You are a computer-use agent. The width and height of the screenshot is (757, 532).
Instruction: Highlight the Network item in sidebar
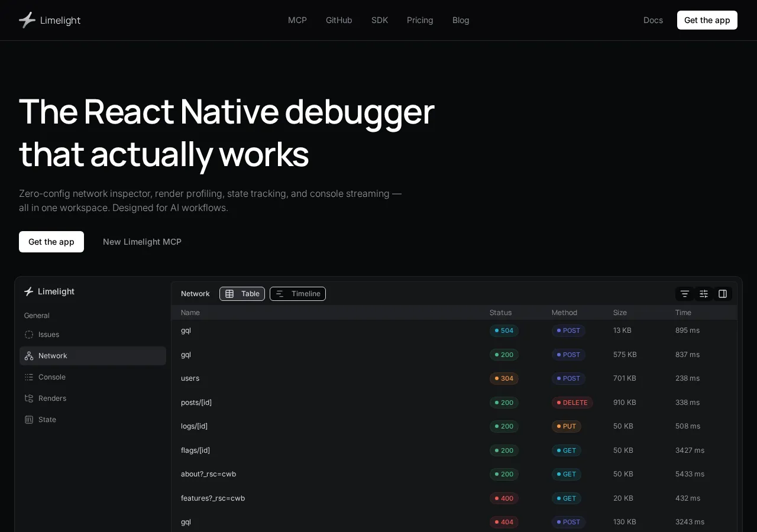[53, 355]
